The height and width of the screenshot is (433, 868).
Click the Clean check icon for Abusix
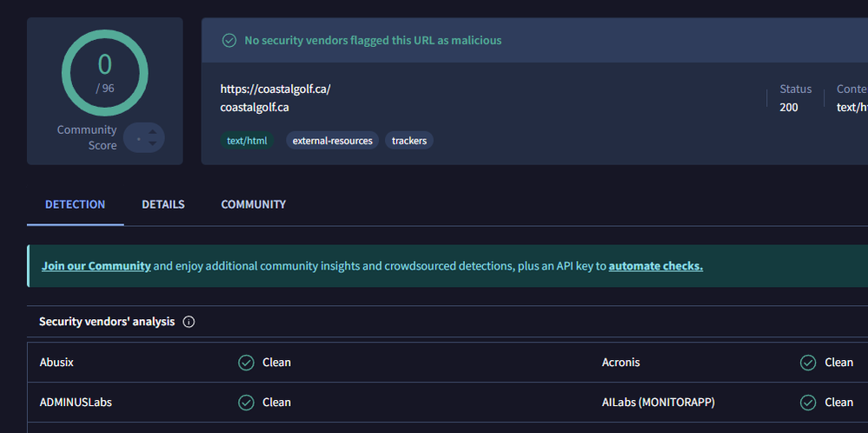pos(246,363)
